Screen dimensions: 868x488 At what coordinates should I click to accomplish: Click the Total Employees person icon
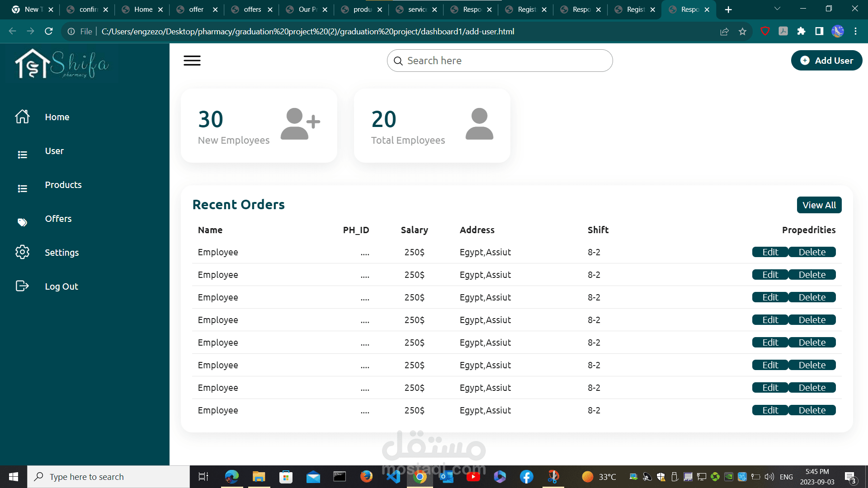[x=479, y=124]
